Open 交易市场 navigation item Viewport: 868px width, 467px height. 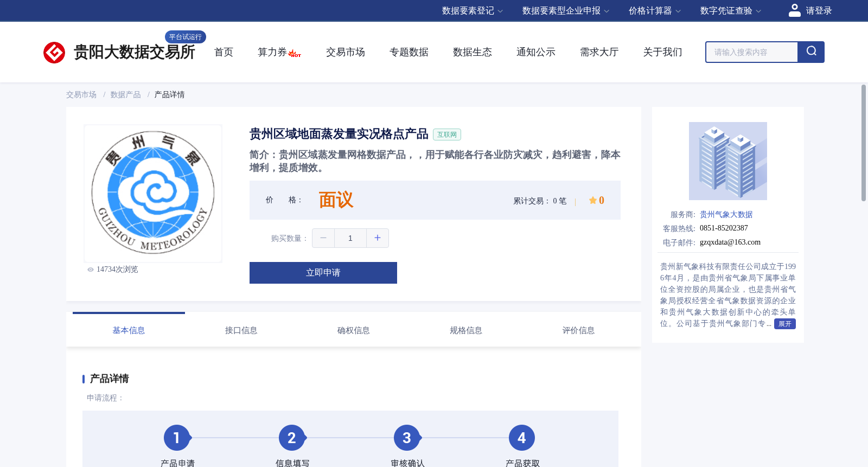point(346,52)
